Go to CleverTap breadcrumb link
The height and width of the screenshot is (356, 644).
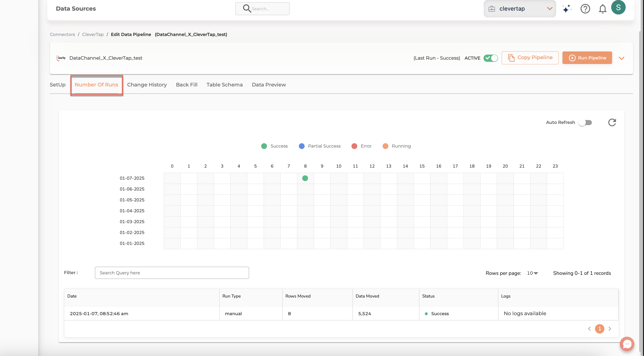[x=93, y=34]
